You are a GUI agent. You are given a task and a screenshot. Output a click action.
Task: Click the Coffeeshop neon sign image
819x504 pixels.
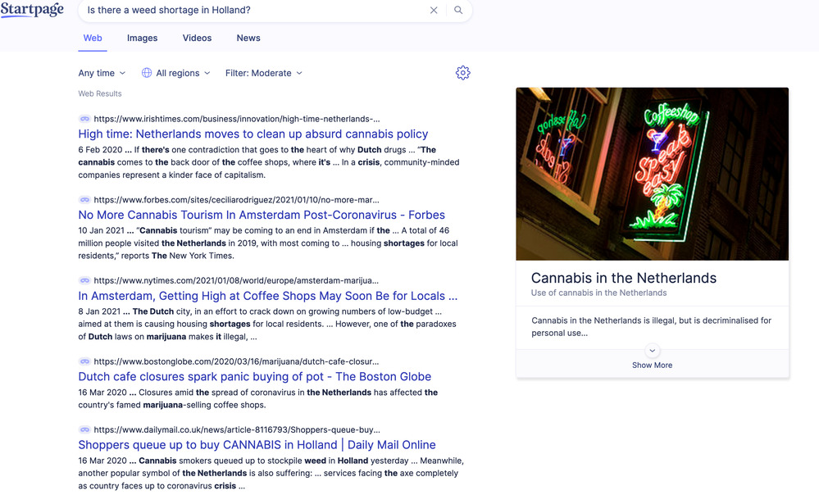[x=652, y=174]
